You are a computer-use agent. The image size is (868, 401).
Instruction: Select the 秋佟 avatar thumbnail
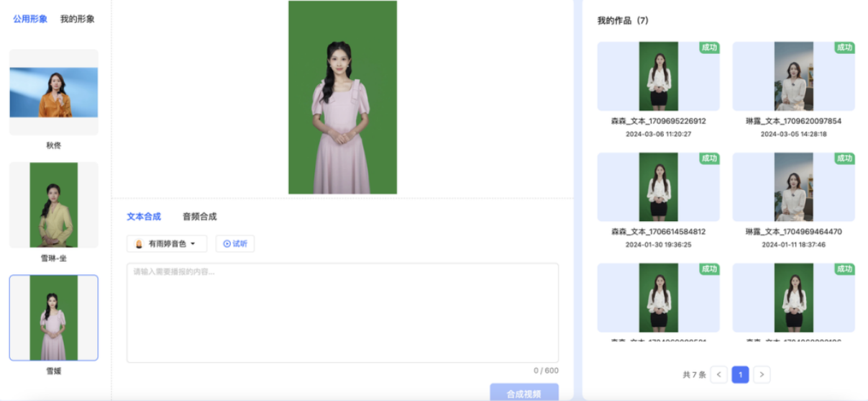pos(54,92)
